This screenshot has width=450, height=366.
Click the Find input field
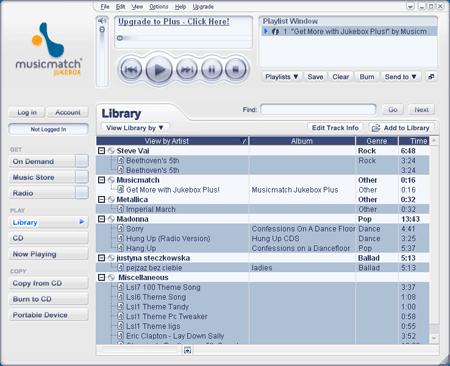click(318, 109)
